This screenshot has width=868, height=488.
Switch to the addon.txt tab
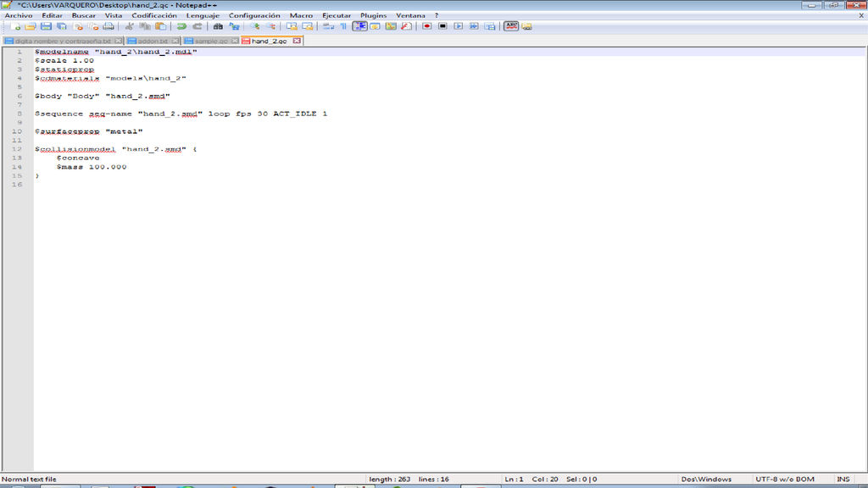[x=153, y=41]
